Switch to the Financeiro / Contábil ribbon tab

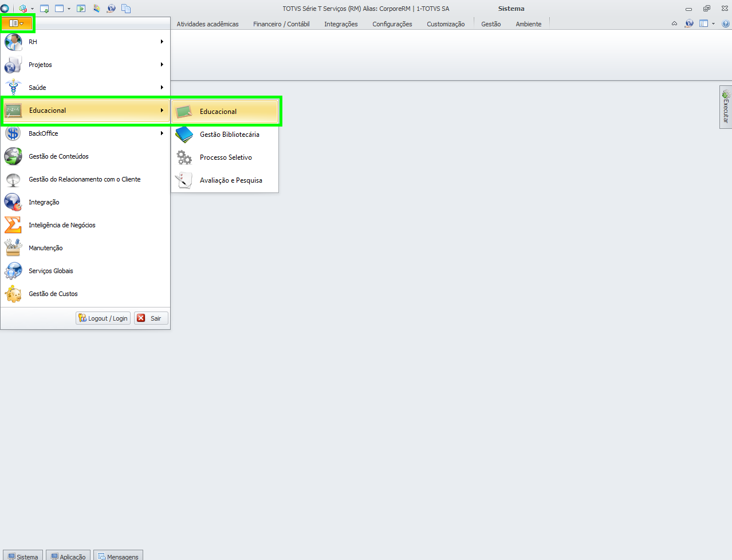[281, 24]
